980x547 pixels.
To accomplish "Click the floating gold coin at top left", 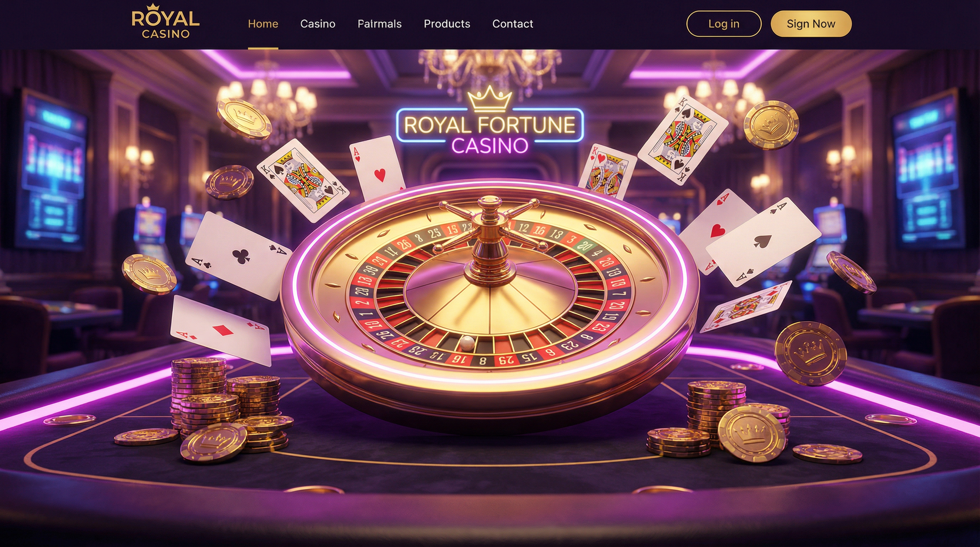I will point(244,119).
